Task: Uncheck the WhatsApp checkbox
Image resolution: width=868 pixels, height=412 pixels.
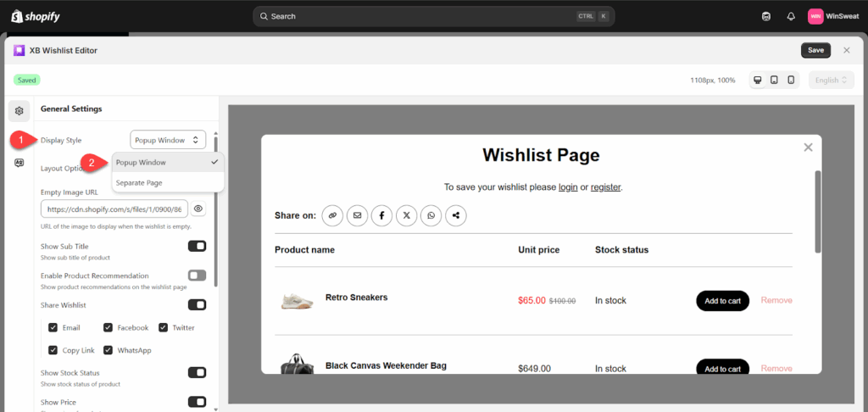Action: pyautogui.click(x=108, y=350)
